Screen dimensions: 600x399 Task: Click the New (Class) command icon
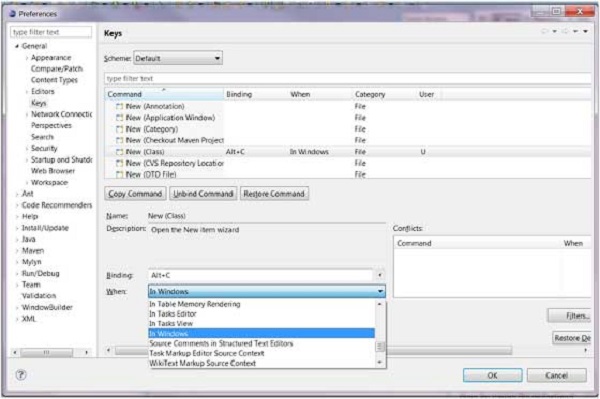point(120,152)
